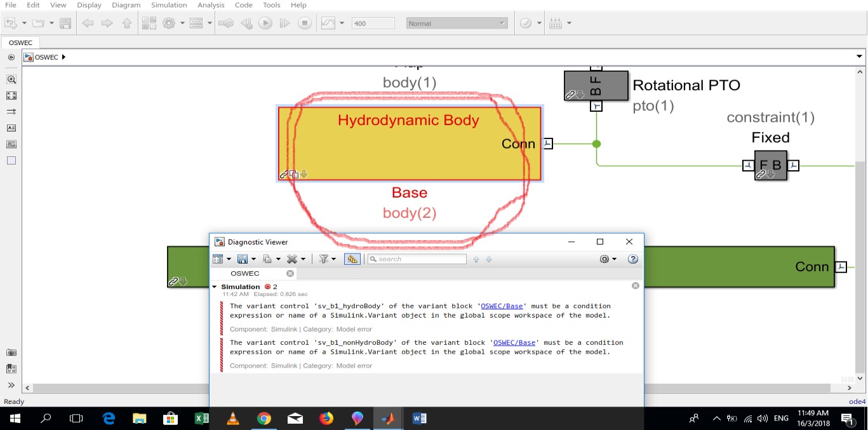Open MATLAB from the Windows taskbar

[x=388, y=419]
